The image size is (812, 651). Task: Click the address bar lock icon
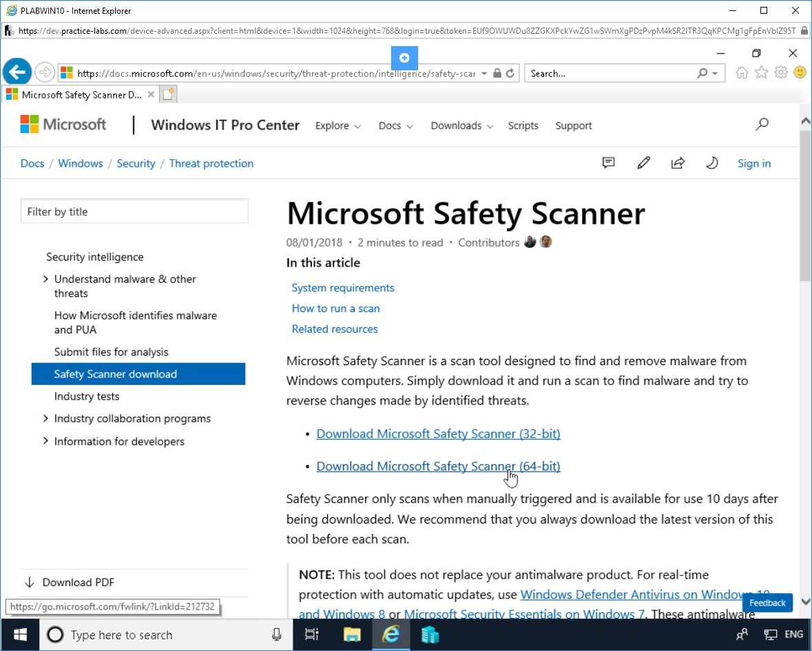(497, 73)
